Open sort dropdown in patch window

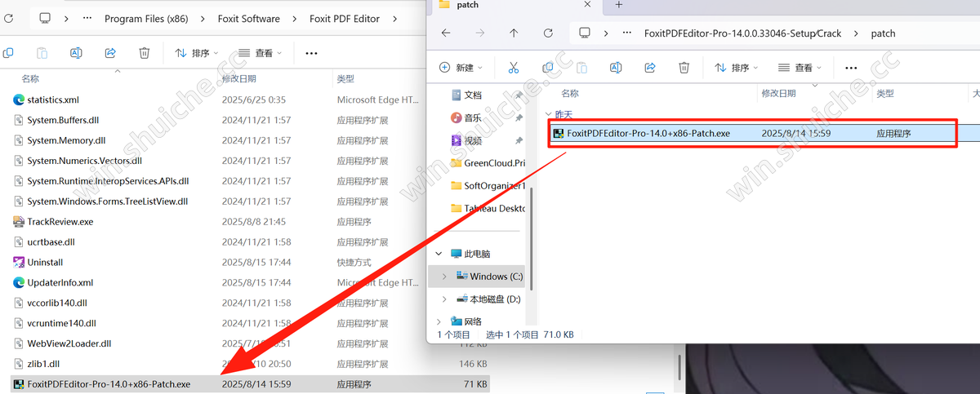pos(736,68)
